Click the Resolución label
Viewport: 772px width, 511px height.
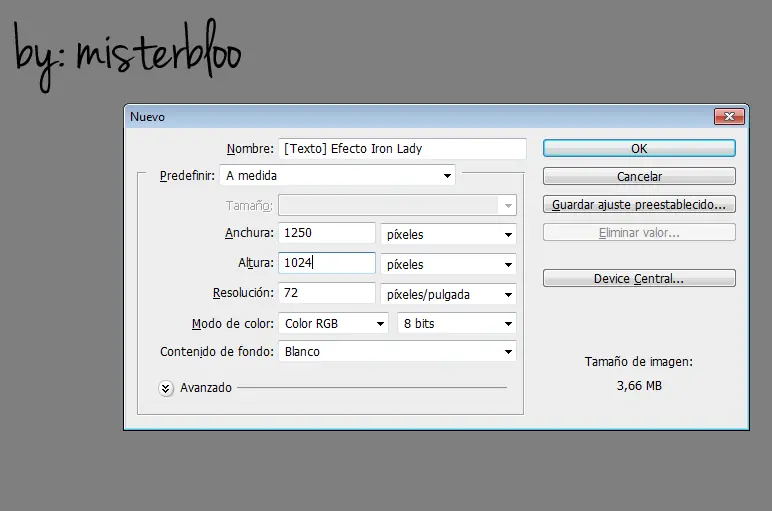[243, 293]
